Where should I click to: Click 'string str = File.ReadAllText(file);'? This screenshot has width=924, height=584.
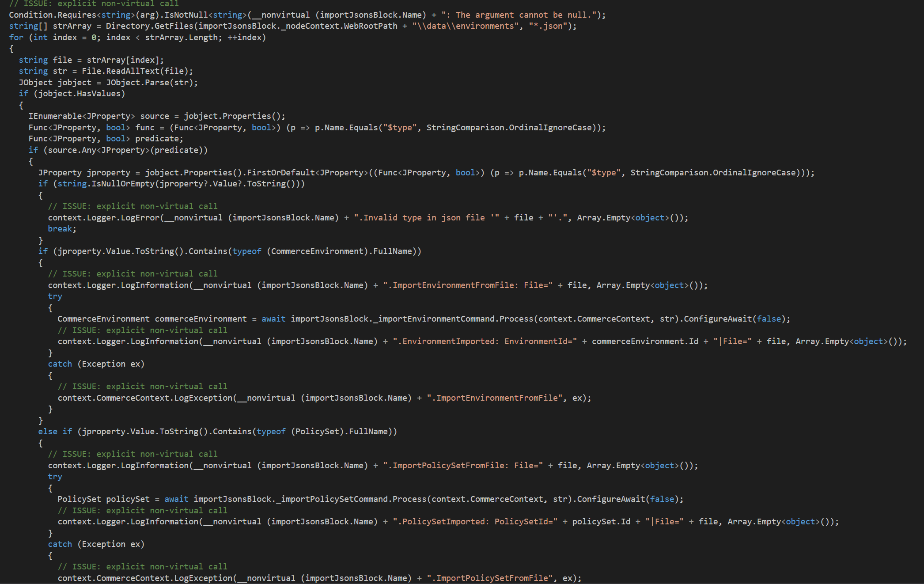[x=106, y=71]
